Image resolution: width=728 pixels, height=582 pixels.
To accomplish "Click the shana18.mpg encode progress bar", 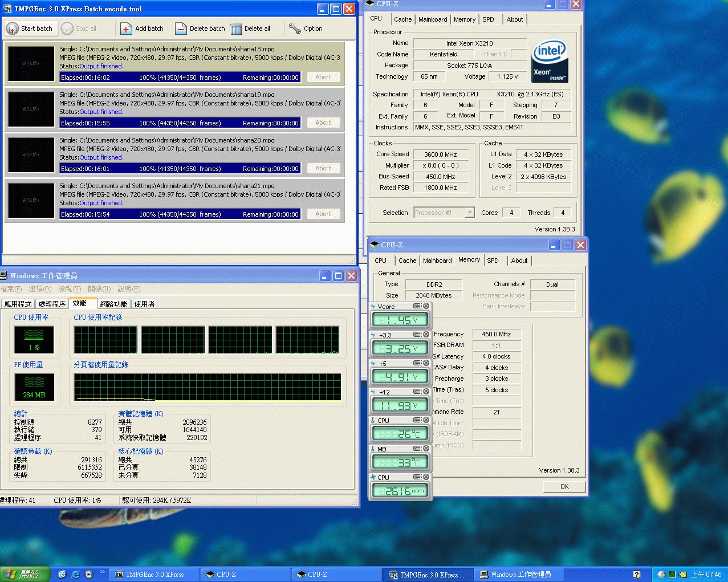I will click(180, 77).
